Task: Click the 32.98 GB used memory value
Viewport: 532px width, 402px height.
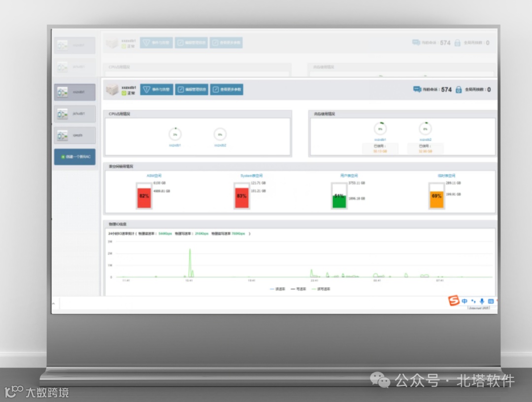Action: click(x=426, y=151)
